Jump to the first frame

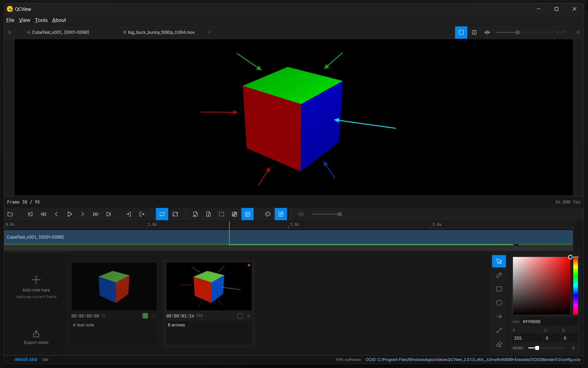(30, 214)
